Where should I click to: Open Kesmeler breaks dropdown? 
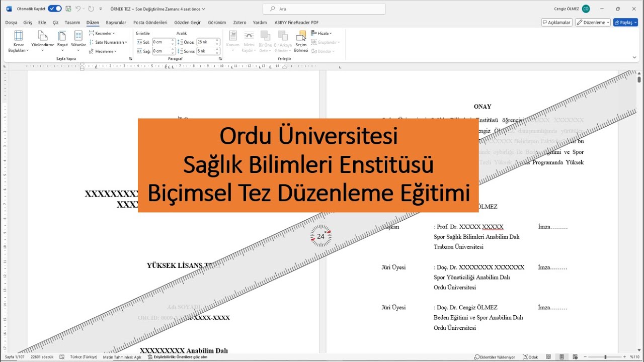tap(102, 33)
